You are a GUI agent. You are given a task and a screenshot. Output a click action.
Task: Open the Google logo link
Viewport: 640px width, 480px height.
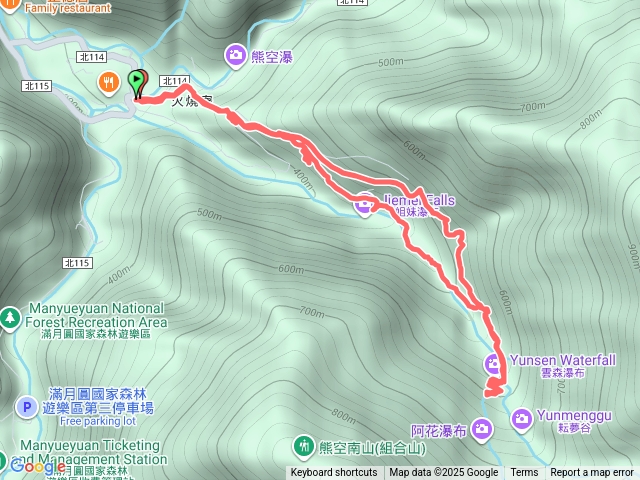(37, 466)
